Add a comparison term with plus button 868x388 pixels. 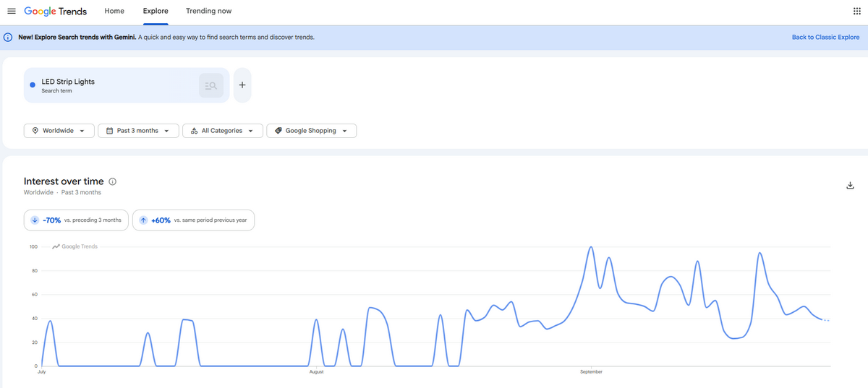click(242, 85)
